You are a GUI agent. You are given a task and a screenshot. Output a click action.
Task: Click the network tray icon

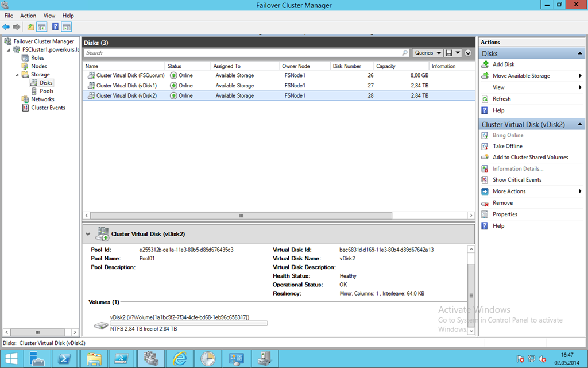click(x=531, y=359)
